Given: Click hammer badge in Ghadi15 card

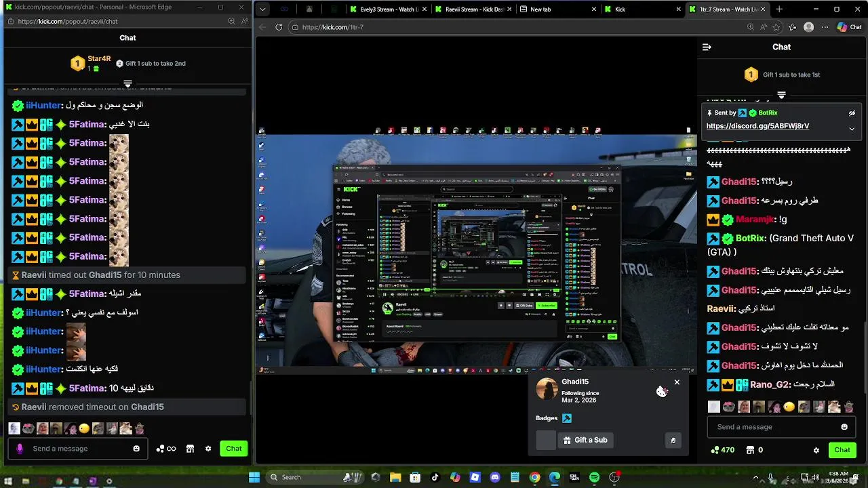Looking at the screenshot, I should (x=567, y=418).
